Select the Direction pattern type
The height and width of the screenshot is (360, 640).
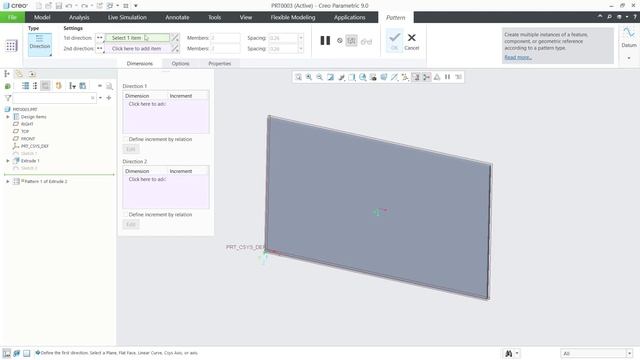[40, 44]
